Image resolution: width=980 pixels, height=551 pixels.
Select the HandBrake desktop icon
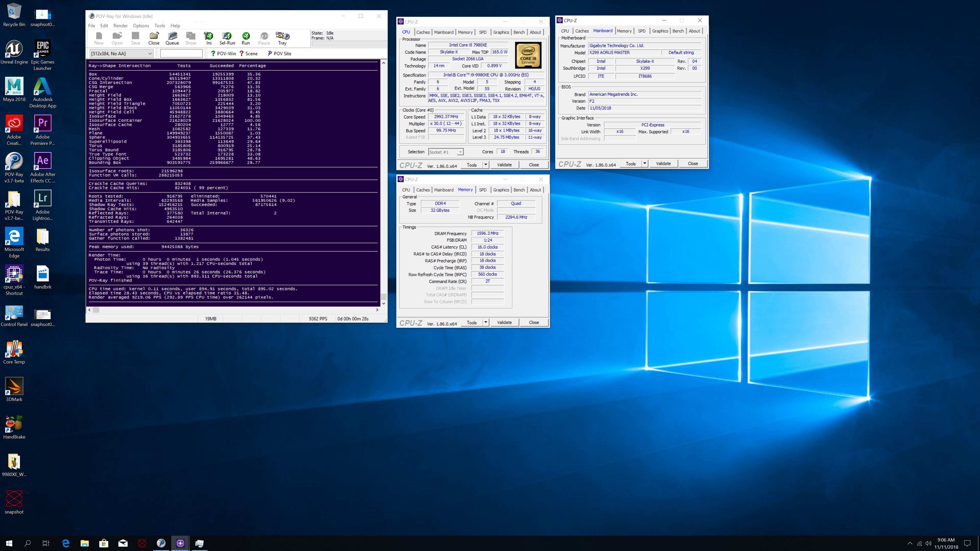point(14,427)
